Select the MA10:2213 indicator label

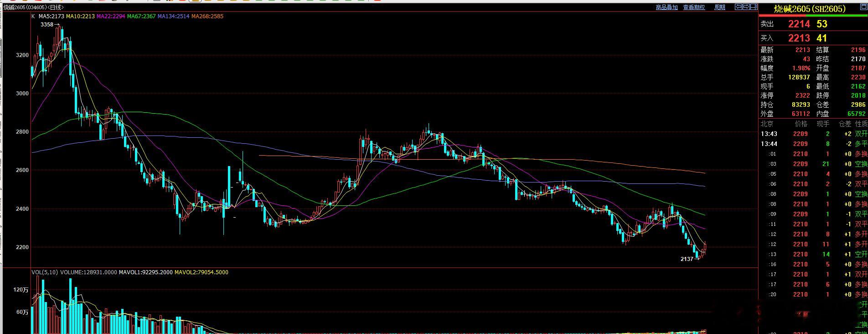click(80, 16)
